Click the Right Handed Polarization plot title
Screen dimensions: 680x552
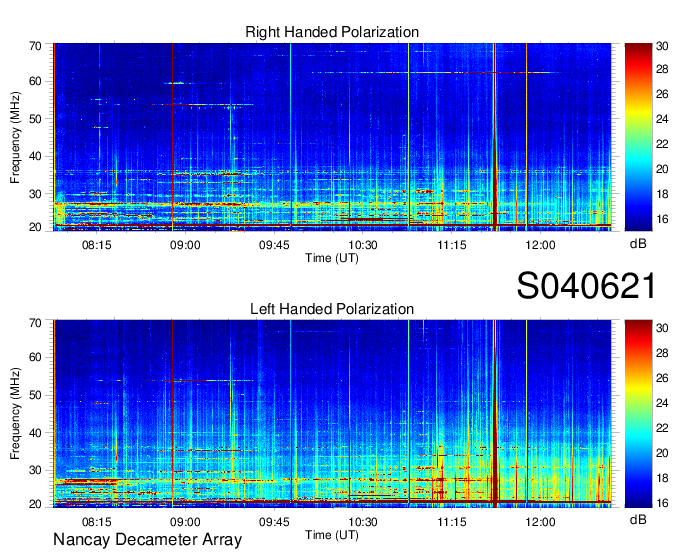[332, 32]
